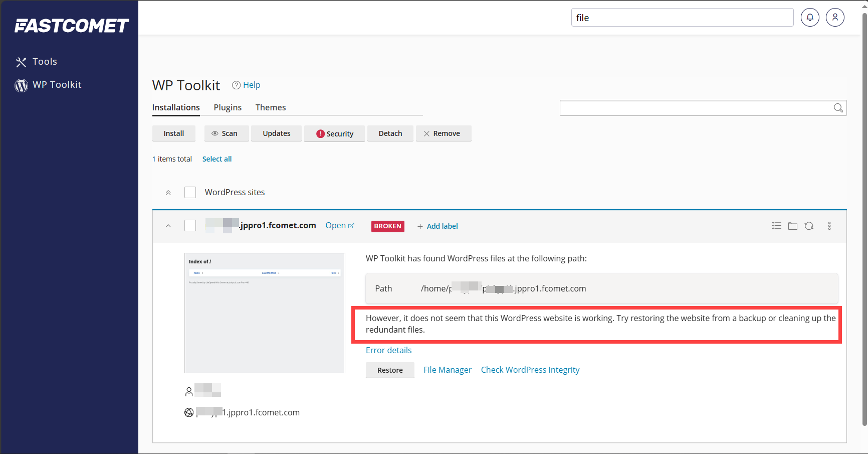Click the magnifier search icon

click(838, 108)
